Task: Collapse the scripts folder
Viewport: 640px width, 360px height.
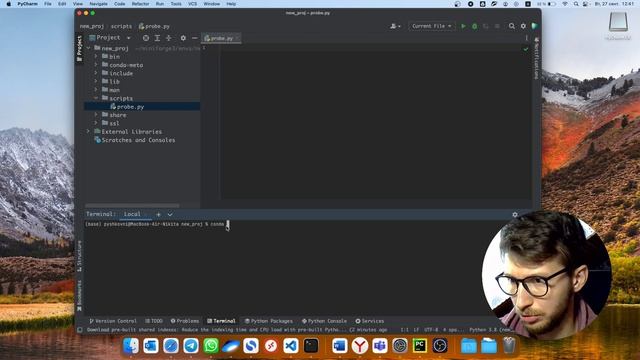Action: coord(96,98)
